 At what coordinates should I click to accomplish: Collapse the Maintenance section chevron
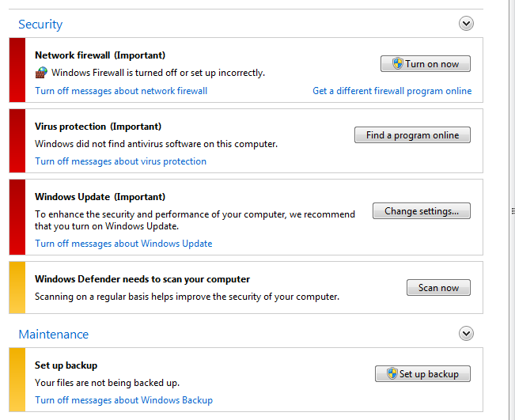(x=466, y=333)
